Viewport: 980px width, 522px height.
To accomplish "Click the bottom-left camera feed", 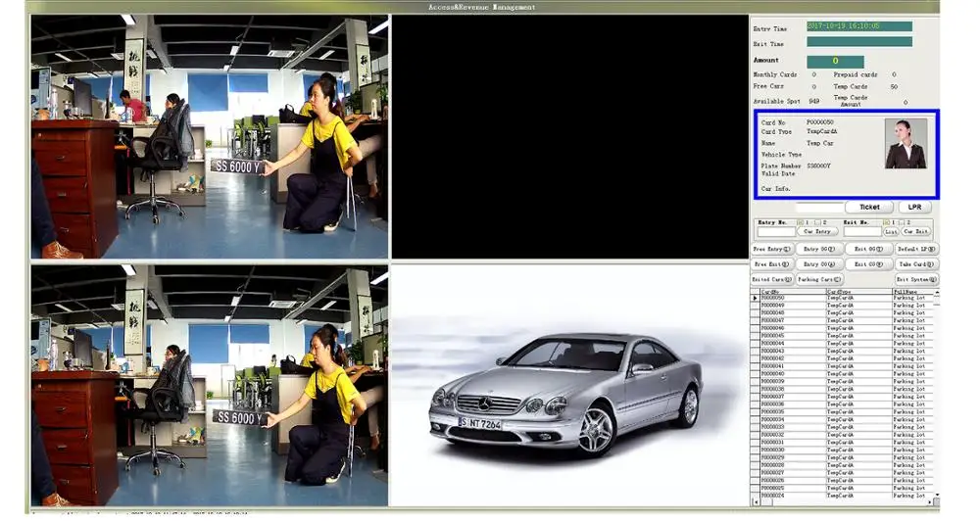I will [210, 385].
